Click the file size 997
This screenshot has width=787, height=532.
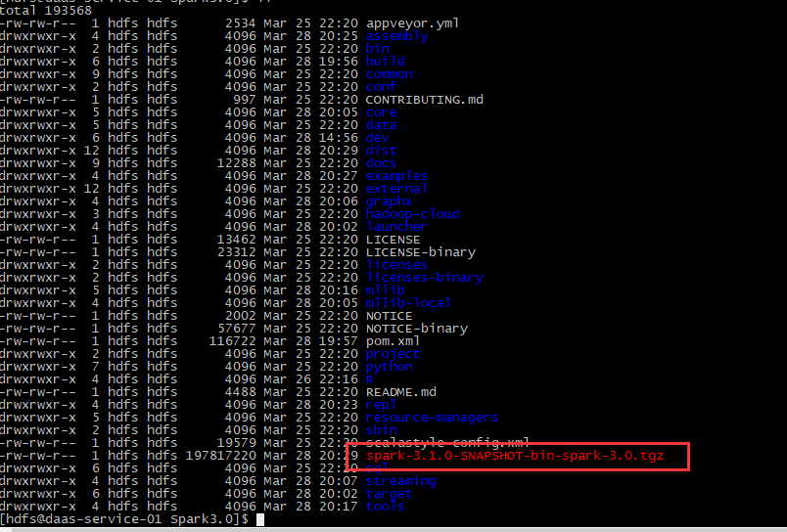pyautogui.click(x=245, y=100)
